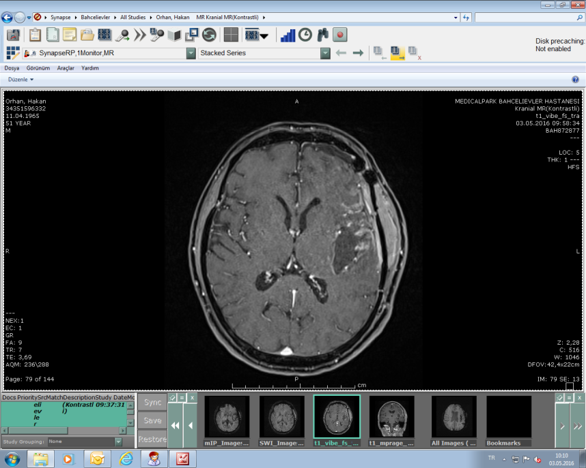The width and height of the screenshot is (586, 468).
Task: Click the four-pane grid layout icon
Action: pos(231,35)
